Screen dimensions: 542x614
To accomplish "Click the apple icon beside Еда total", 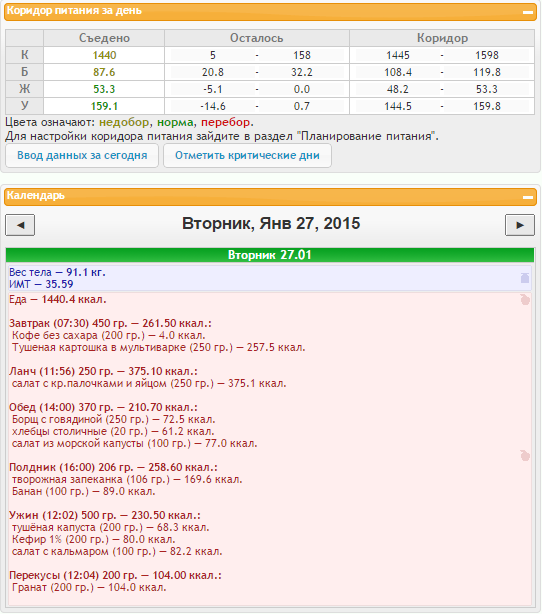I will tap(525, 300).
